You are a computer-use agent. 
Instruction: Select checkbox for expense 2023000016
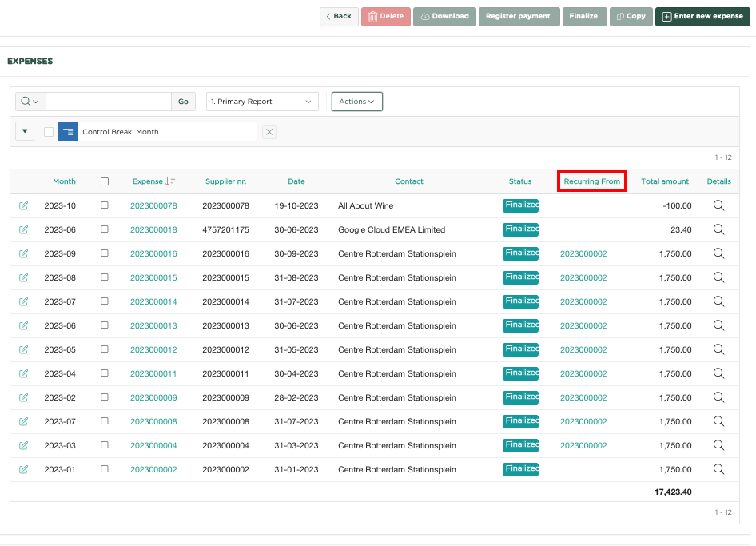pos(105,253)
